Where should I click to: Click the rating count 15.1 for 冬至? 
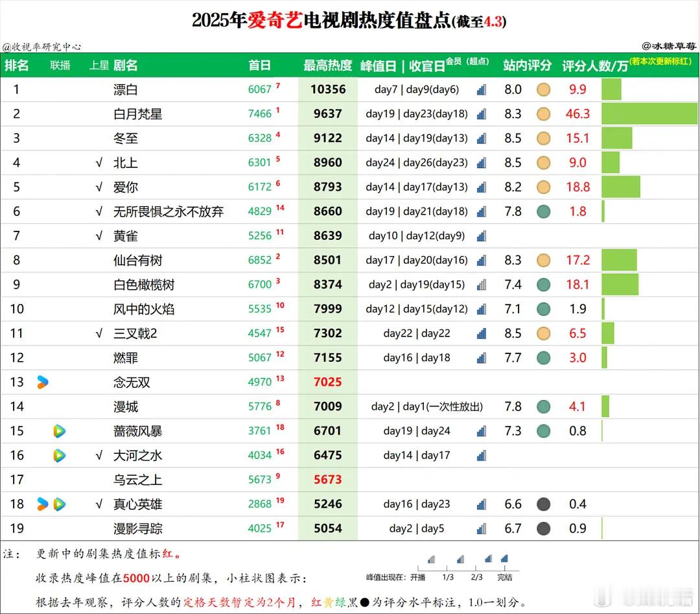577,139
